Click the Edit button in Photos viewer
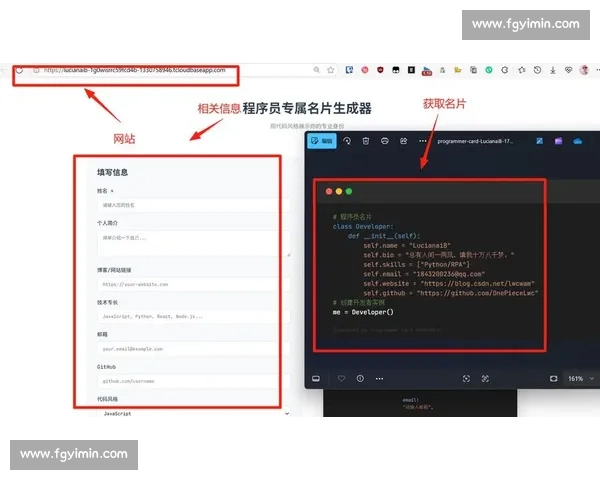 [322, 141]
